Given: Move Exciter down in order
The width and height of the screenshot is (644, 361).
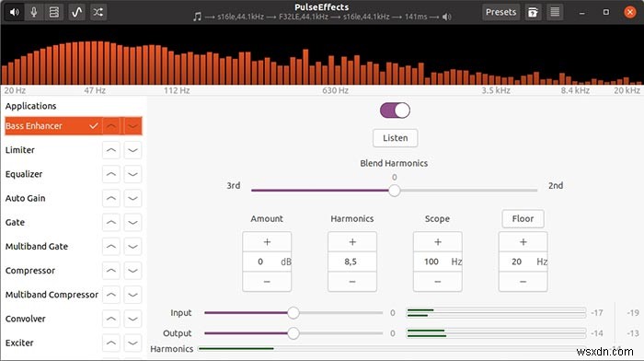Looking at the screenshot, I should 132,343.
